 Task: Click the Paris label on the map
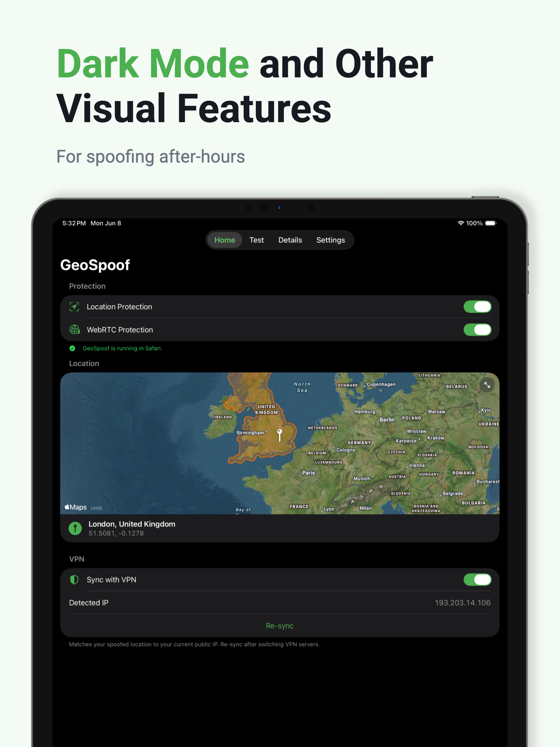[308, 473]
